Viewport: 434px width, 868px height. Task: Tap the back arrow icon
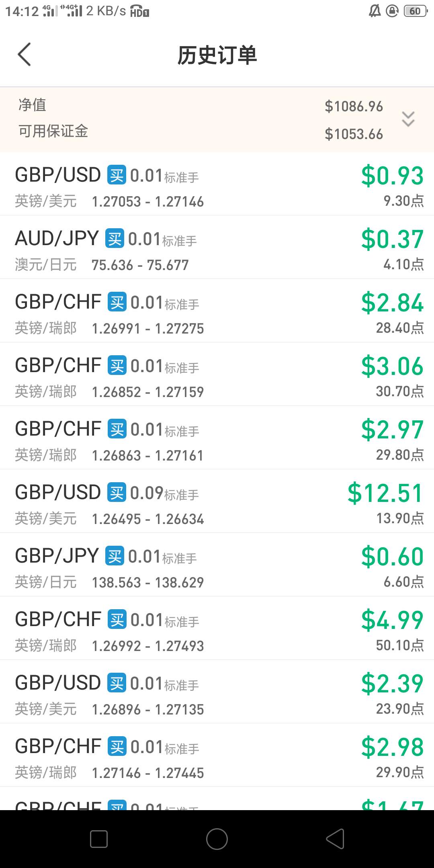pos(25,54)
